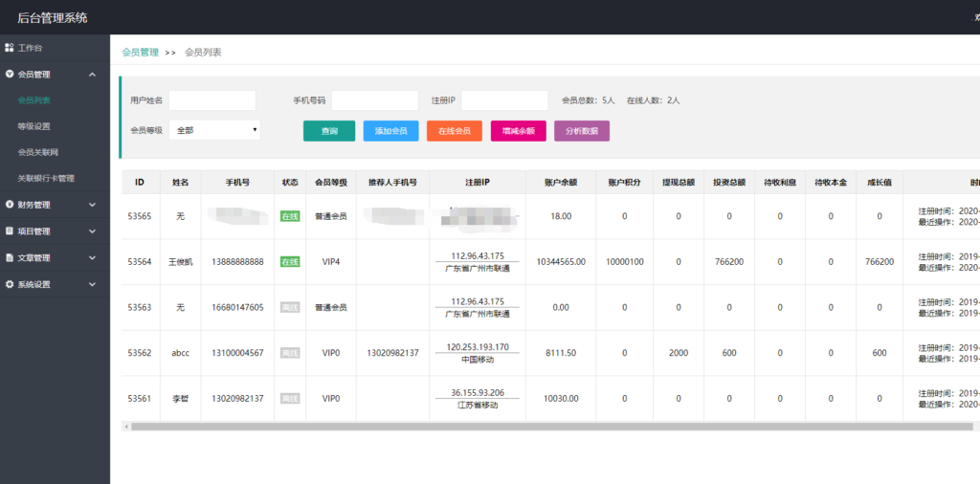Viewport: 980px width, 484px height.
Task: Click the 会员管理 sidebar icon
Action: [10, 74]
